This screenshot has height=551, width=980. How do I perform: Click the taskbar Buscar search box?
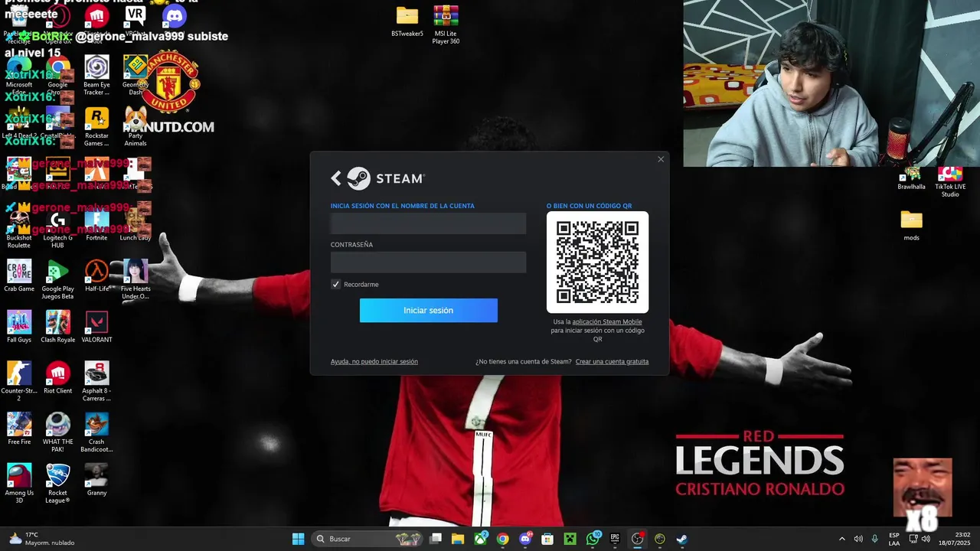368,539
